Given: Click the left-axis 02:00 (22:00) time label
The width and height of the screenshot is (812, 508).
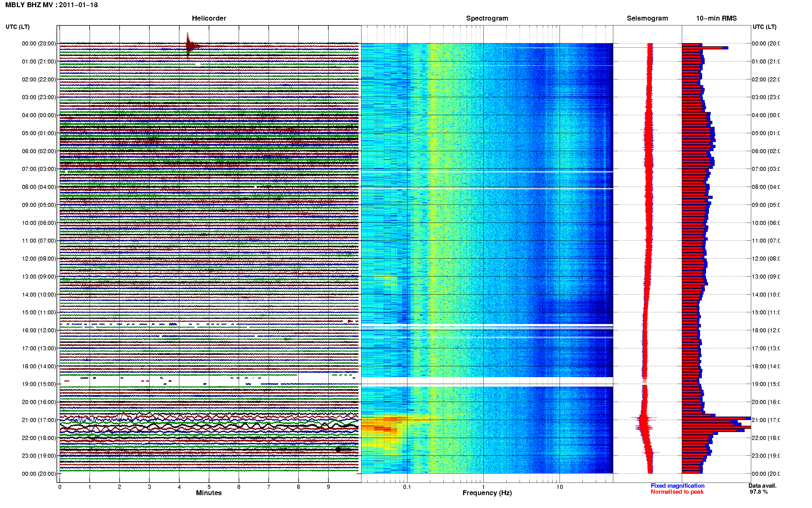Looking at the screenshot, I should click(39, 79).
